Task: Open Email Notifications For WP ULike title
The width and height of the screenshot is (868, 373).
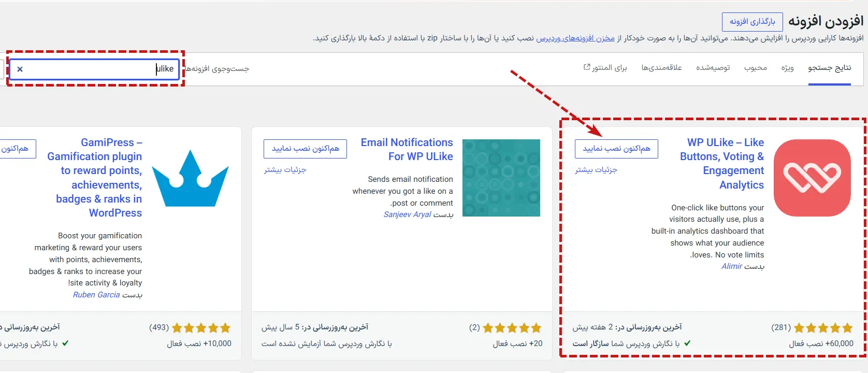Action: tap(407, 149)
